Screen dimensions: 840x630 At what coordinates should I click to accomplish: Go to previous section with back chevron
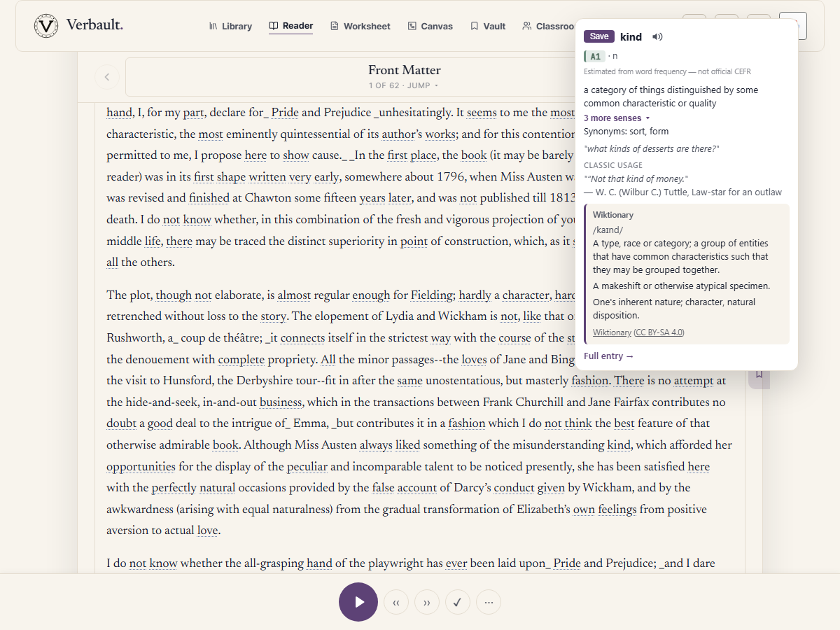click(x=107, y=77)
